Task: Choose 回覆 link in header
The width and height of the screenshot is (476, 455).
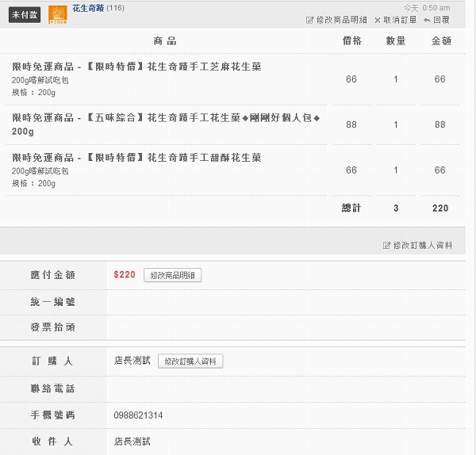Action: [441, 20]
